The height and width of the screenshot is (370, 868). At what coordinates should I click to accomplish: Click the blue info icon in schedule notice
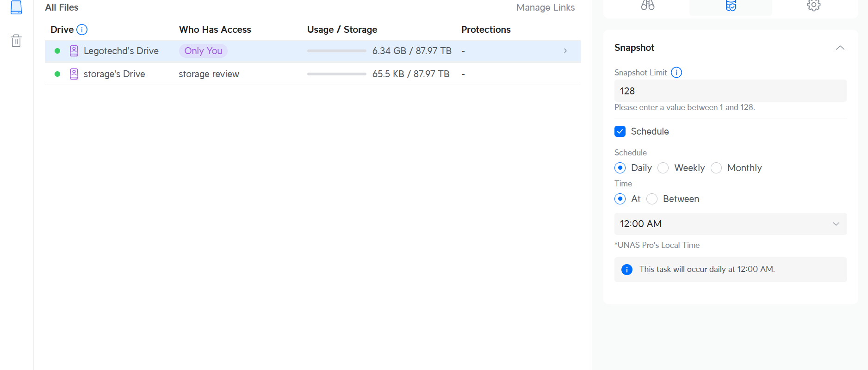point(627,270)
